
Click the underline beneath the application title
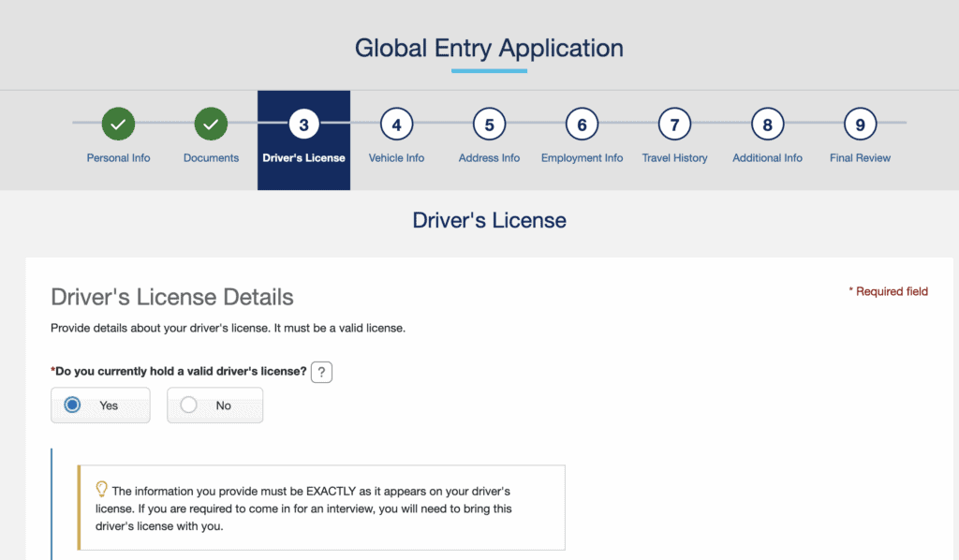[x=489, y=71]
